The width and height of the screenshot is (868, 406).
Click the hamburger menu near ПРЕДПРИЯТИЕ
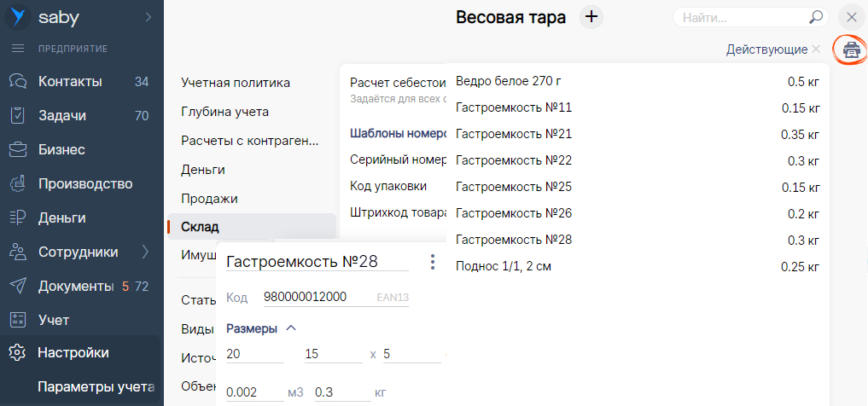coord(18,48)
